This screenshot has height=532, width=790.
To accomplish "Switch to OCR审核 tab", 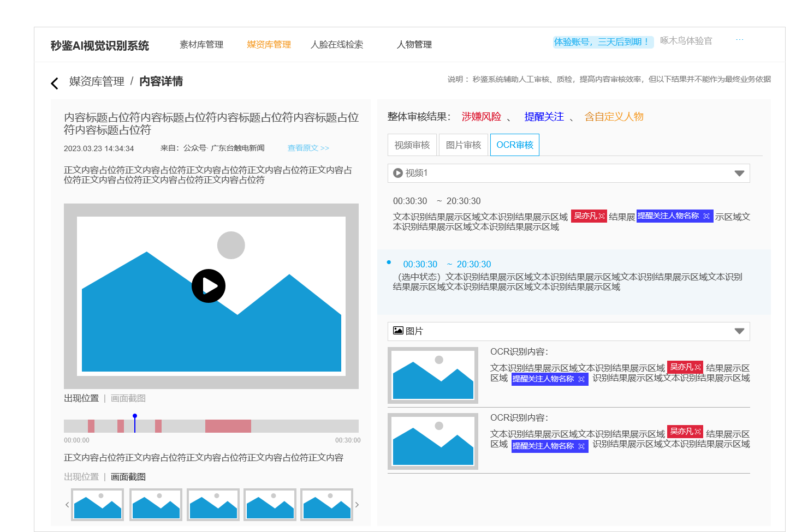I will (515, 145).
